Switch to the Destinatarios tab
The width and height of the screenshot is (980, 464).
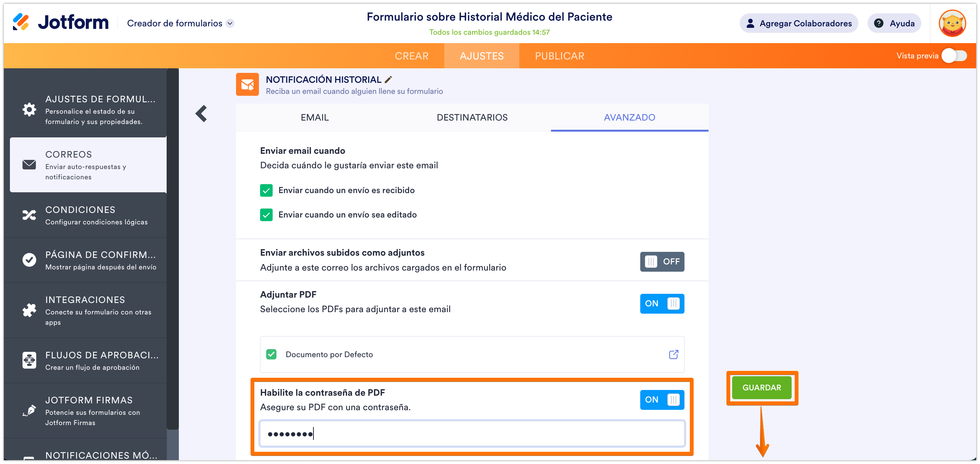point(472,118)
